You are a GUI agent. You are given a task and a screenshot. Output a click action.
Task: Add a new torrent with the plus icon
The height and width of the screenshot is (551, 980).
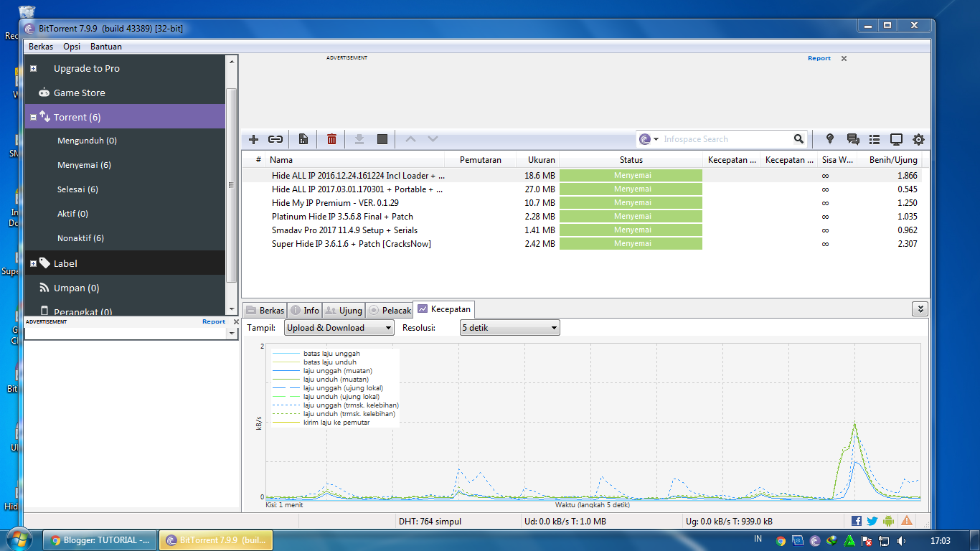pyautogui.click(x=253, y=139)
